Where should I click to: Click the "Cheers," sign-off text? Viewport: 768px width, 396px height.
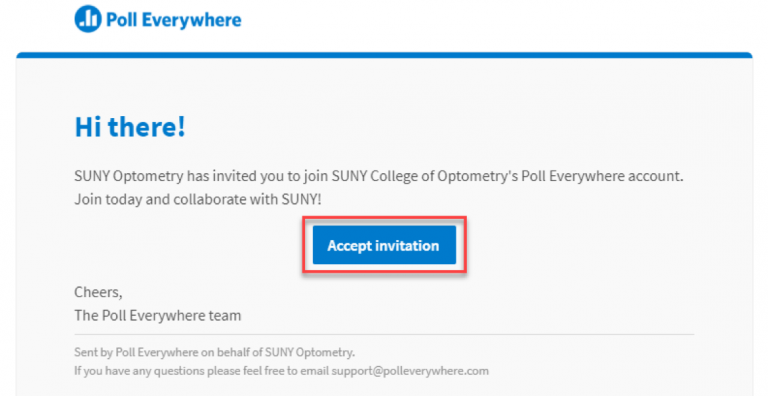pyautogui.click(x=98, y=293)
